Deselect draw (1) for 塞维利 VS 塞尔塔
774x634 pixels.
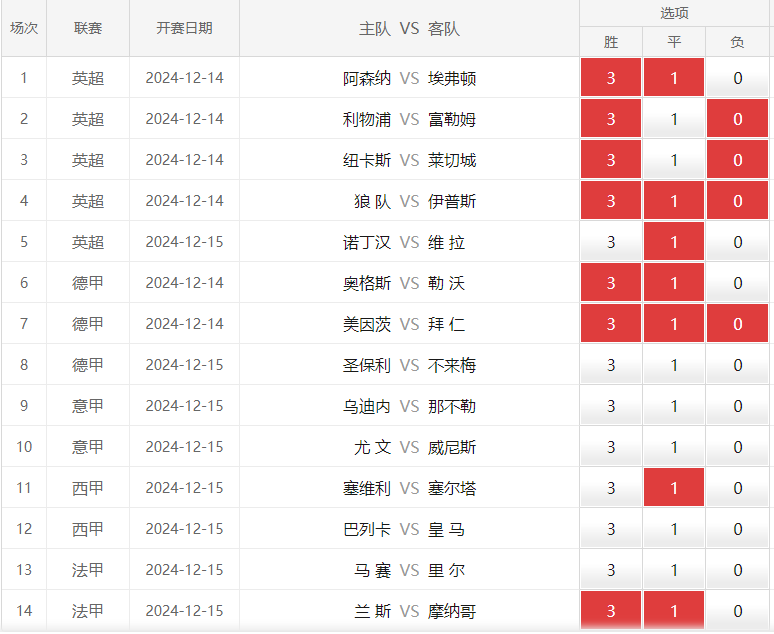coord(674,487)
